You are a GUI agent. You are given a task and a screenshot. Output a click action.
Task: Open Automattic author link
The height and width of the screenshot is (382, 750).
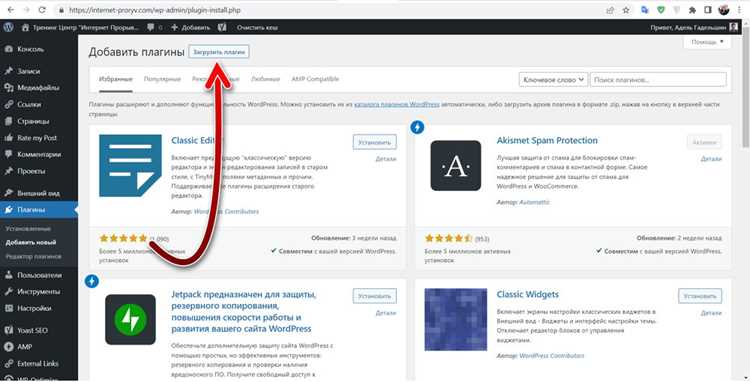(534, 202)
